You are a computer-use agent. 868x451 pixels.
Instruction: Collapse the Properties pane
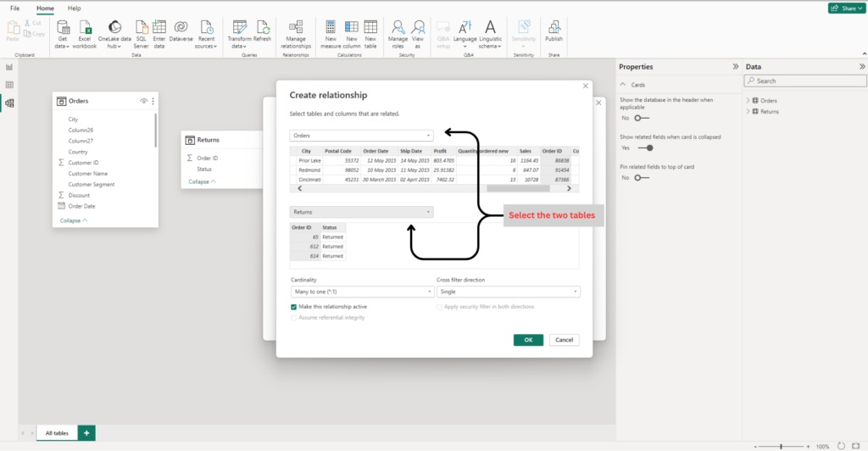(x=736, y=66)
